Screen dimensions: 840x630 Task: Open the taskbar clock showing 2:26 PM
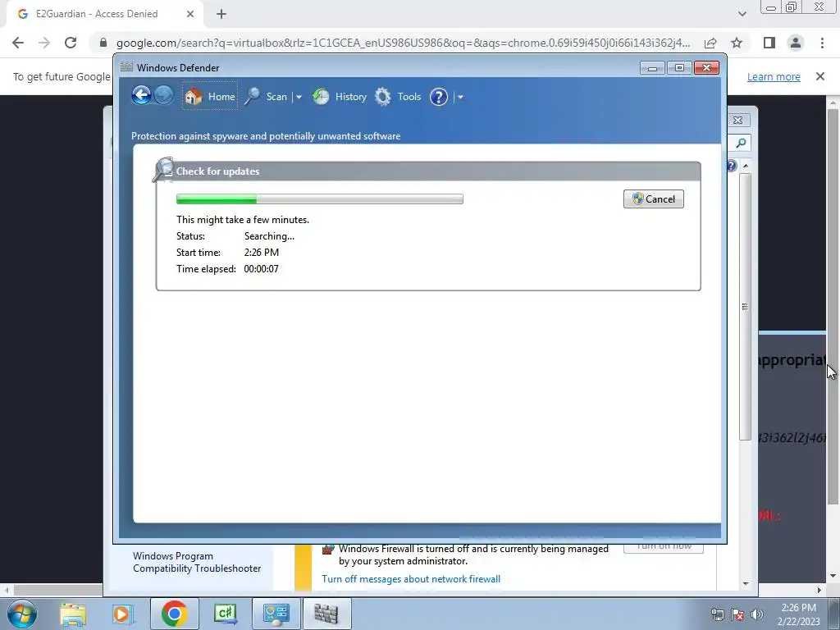pos(798,614)
